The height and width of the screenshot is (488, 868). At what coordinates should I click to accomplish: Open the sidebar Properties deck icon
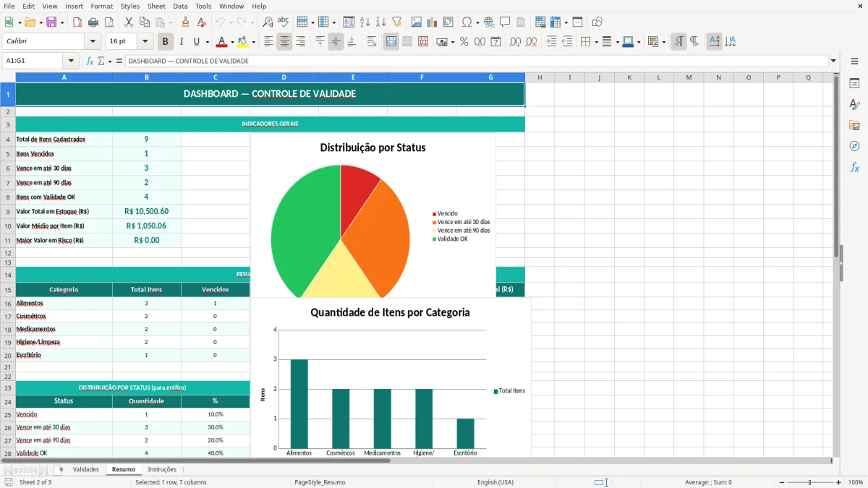854,84
